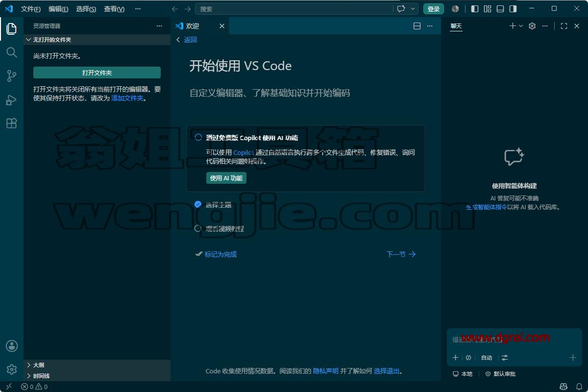
Task: Toggle the panel layout button
Action: click(500, 9)
